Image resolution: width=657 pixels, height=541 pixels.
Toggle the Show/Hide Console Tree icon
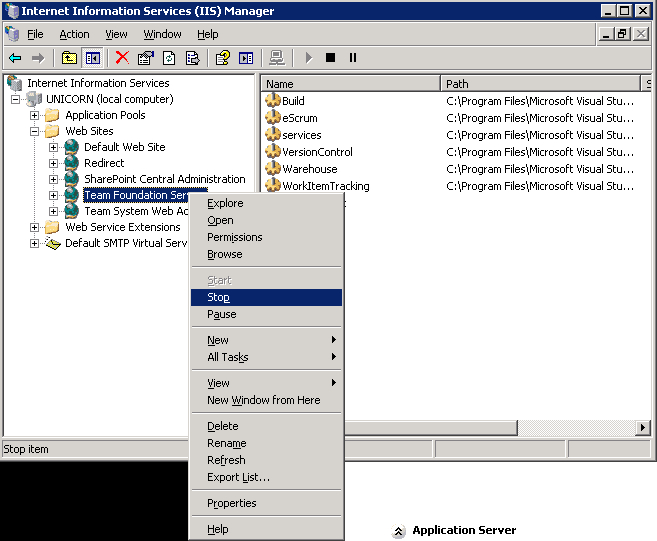click(92, 58)
